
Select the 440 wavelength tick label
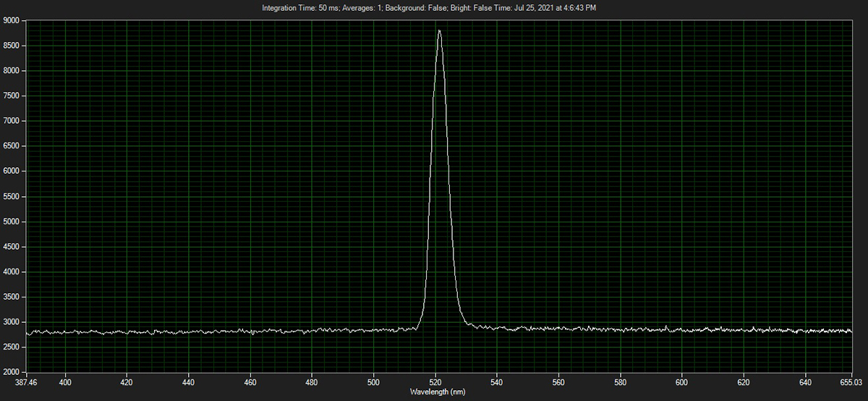[189, 381]
